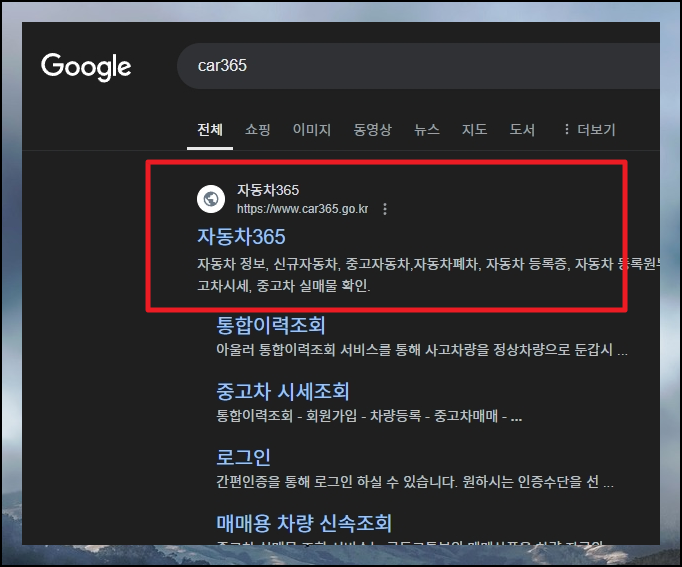Go to the 지도 tab
682x567 pixels.
coord(475,130)
